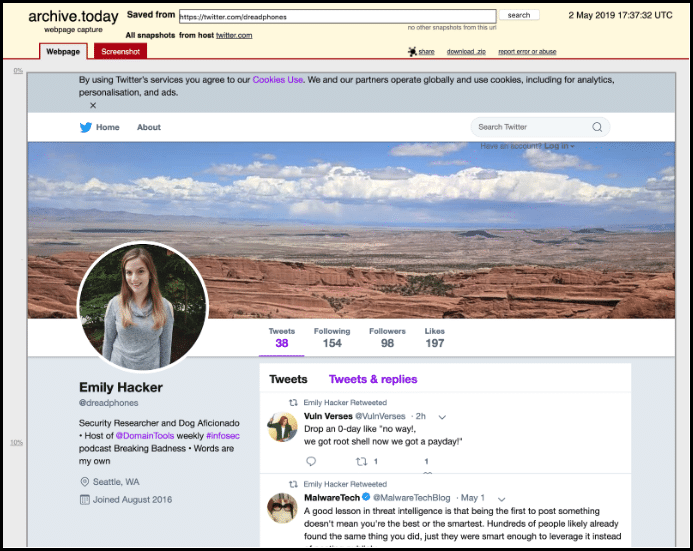Click the calendar icon beside Joined August 2016
Image resolution: width=693 pixels, height=551 pixels.
(x=84, y=500)
